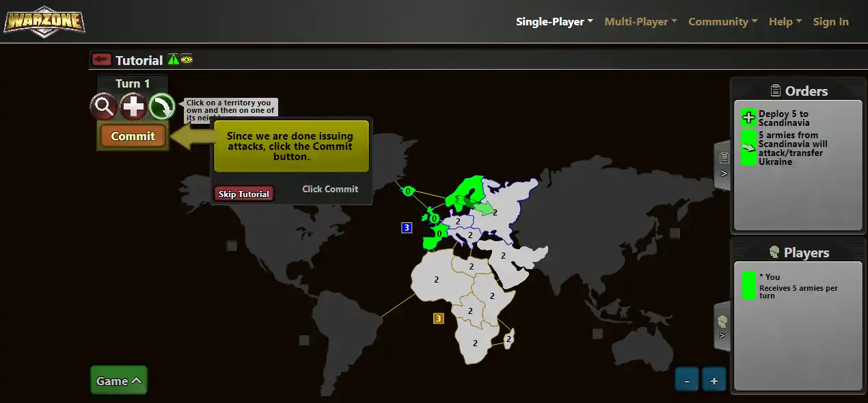Open the Single-Player dropdown menu
Viewport: 868px width, 403px height.
[x=554, y=22]
